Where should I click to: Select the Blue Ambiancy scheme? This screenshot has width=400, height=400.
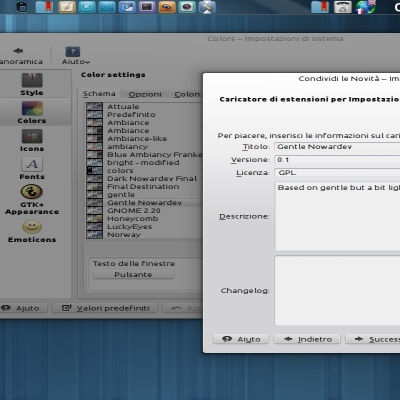pyautogui.click(x=144, y=155)
